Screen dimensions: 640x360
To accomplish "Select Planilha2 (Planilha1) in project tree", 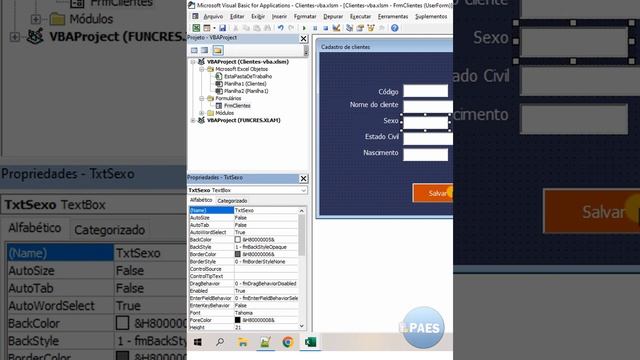I will (x=246, y=91).
